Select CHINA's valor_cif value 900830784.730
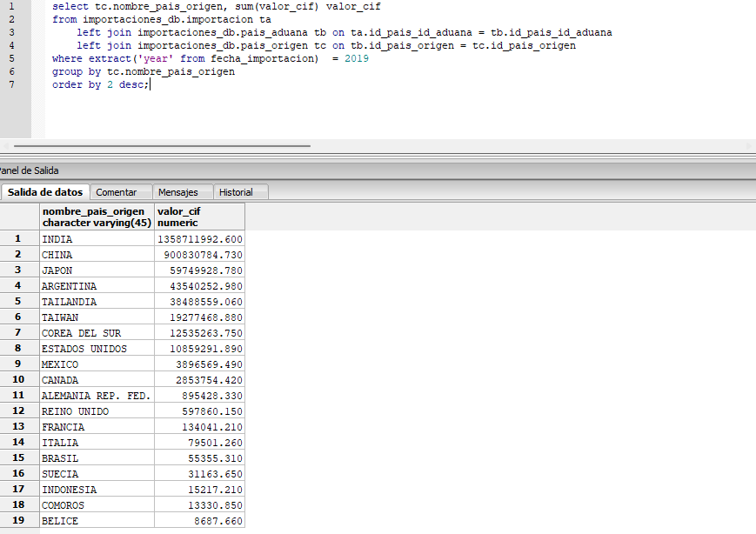Viewport: 756px width, 534px height. coord(199,255)
